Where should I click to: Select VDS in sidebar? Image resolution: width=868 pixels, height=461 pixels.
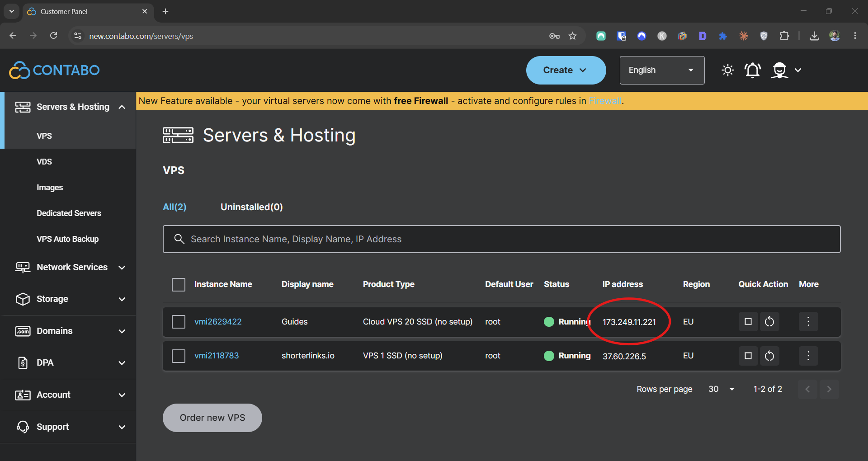click(x=44, y=162)
